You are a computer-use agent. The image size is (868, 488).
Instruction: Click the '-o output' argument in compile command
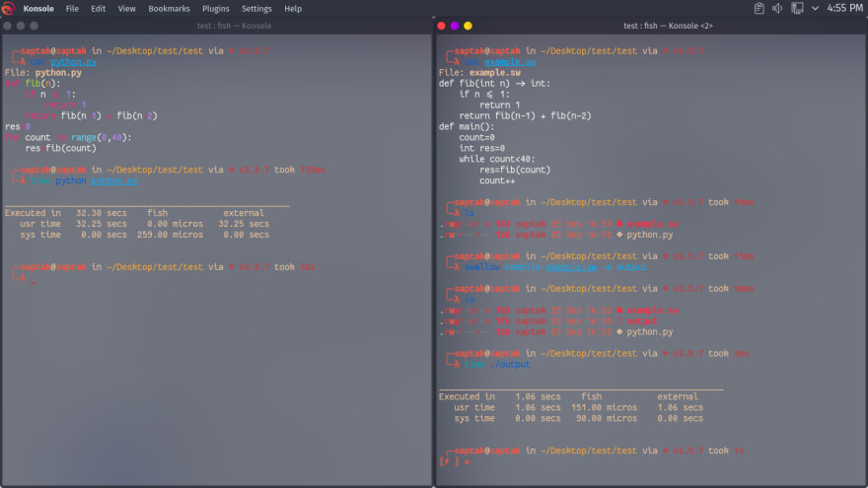(x=623, y=267)
